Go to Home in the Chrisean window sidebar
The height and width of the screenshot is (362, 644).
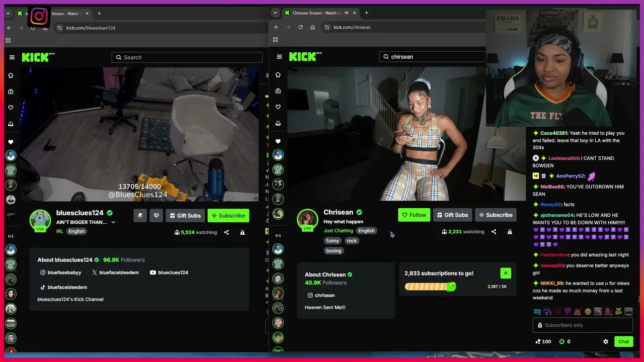pos(278,75)
